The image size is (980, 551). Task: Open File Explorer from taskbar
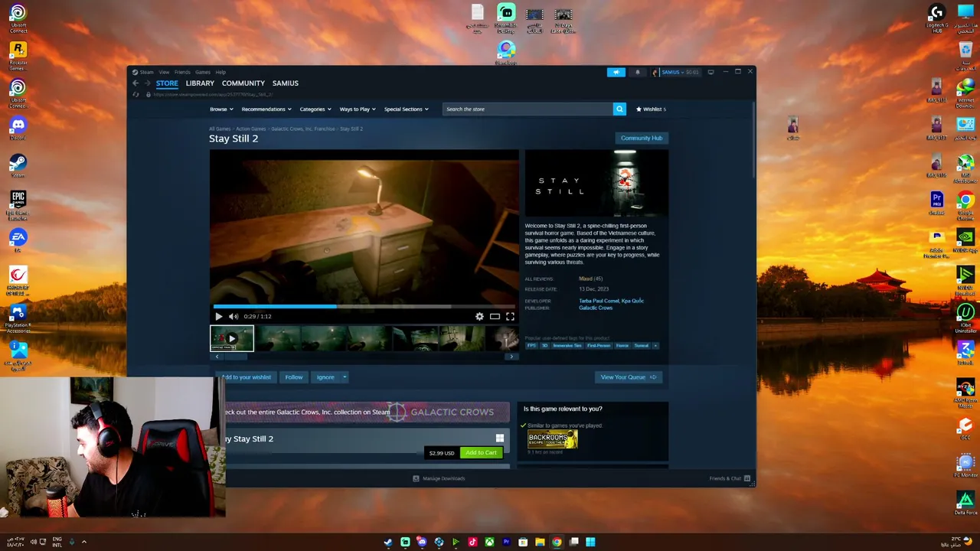coord(540,542)
